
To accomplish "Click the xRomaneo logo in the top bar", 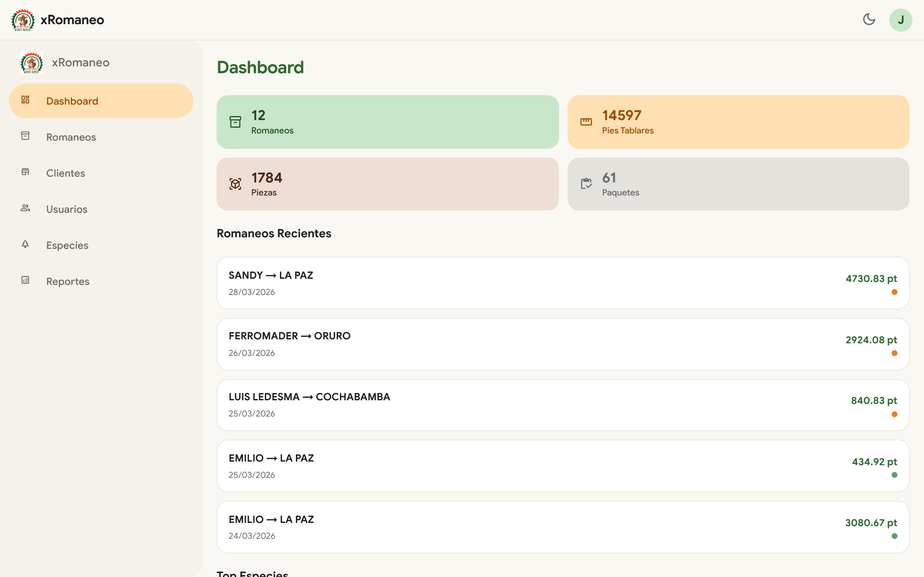I will click(23, 20).
